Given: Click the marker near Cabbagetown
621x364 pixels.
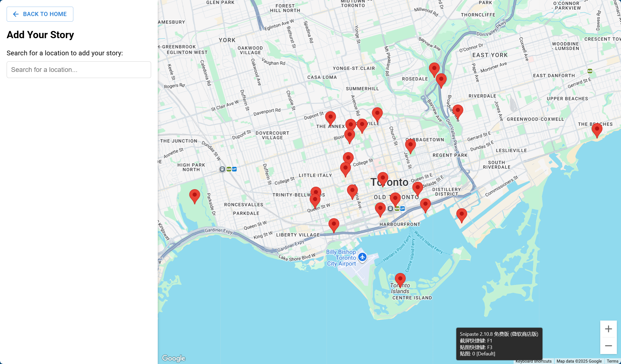Looking at the screenshot, I should (410, 145).
